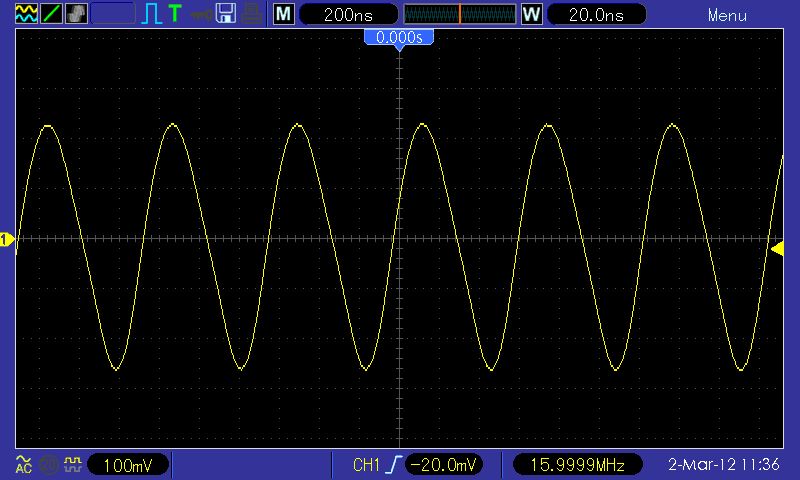Click the floppy disk save icon
The width and height of the screenshot is (800, 480).
[226, 14]
